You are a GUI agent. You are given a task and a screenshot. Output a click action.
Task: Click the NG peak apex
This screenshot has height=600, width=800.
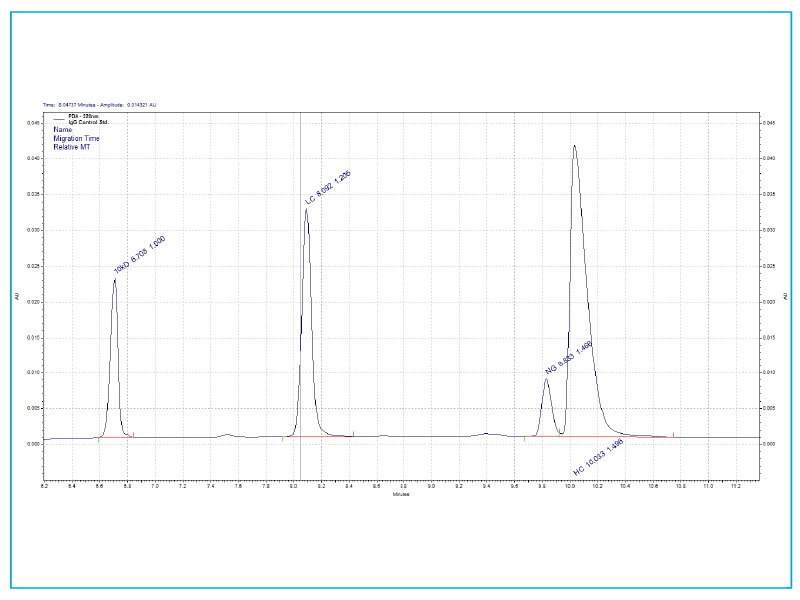pyautogui.click(x=546, y=379)
